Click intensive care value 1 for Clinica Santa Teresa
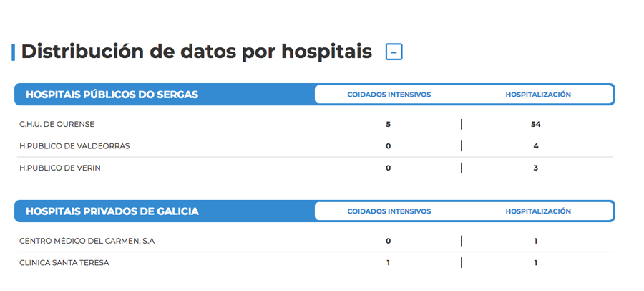The height and width of the screenshot is (291, 644). point(388,263)
